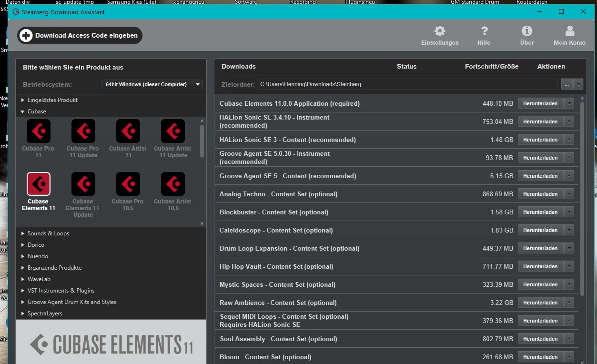Open dropdown arrow for Analog Techno row
Image resolution: width=597 pixels, height=364 pixels.
(569, 194)
